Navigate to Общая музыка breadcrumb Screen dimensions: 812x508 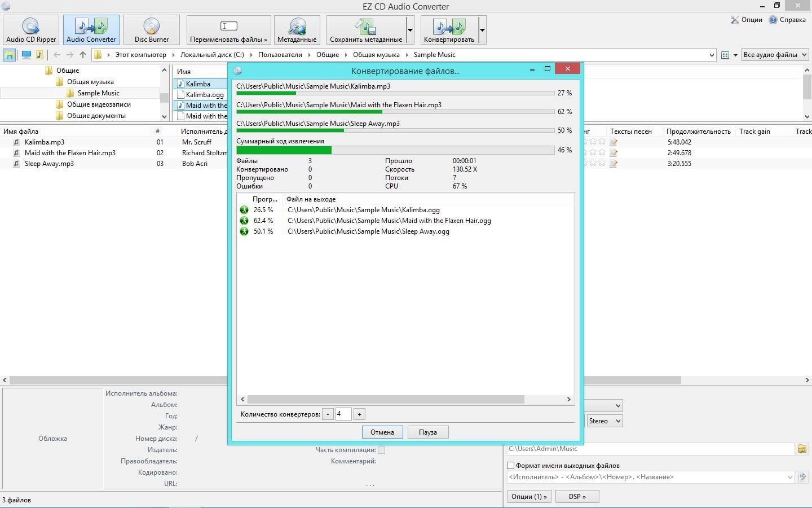(x=376, y=55)
